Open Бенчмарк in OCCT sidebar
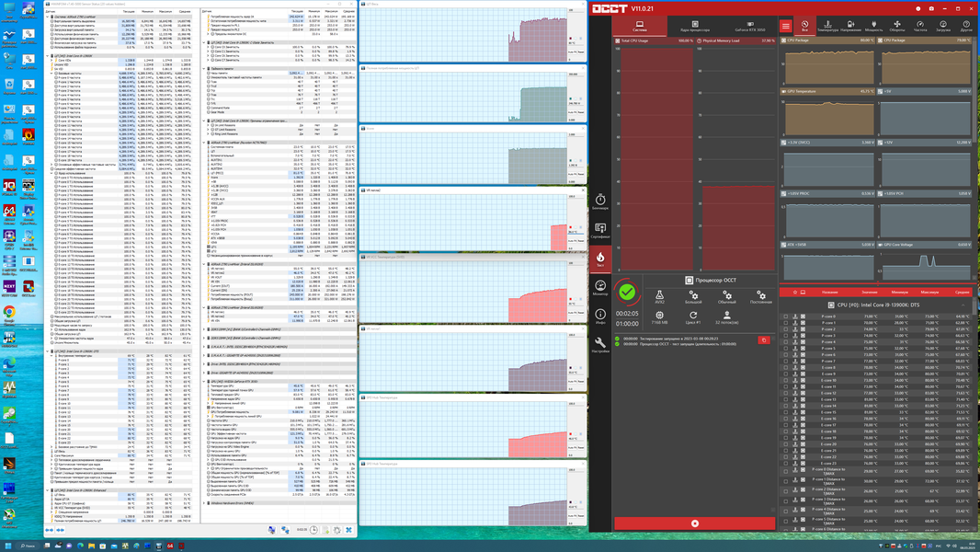The width and height of the screenshot is (980, 552). click(600, 201)
